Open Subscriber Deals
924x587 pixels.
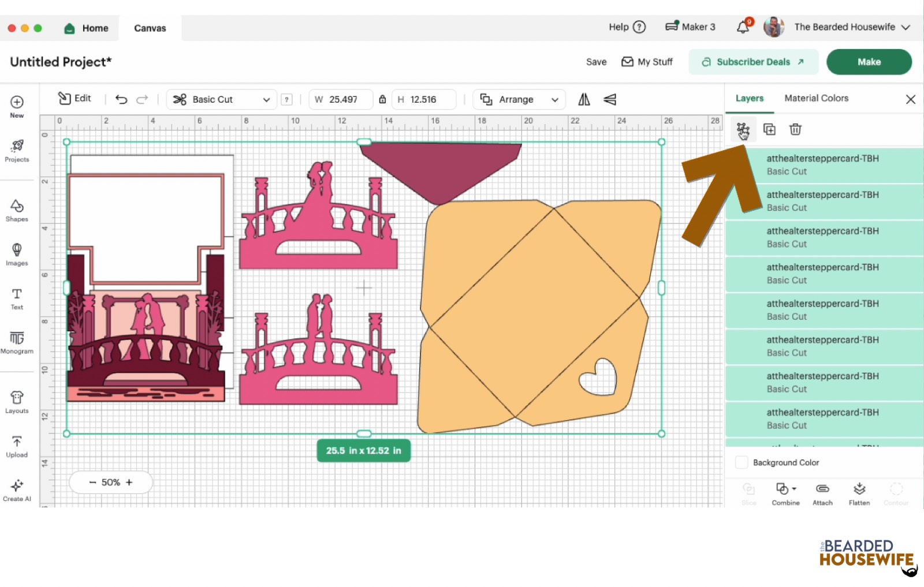[x=752, y=62]
